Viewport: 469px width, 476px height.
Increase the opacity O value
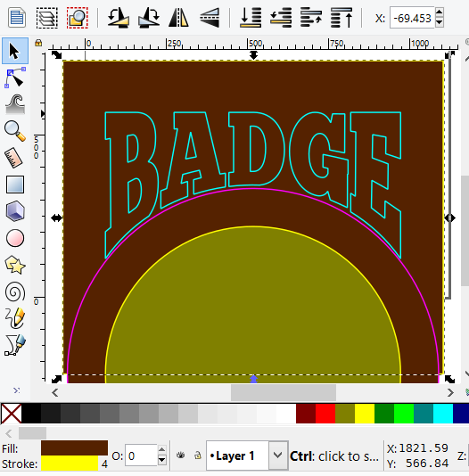coord(162,449)
